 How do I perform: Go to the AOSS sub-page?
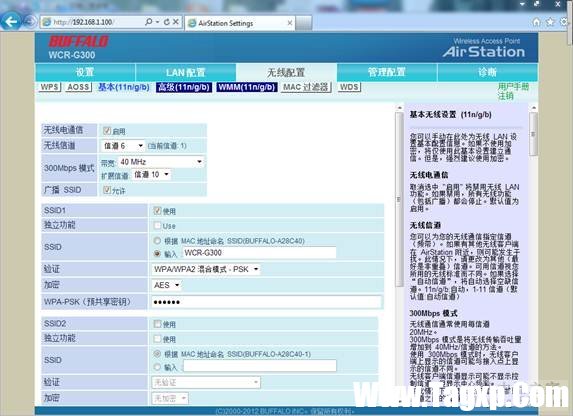coord(79,87)
